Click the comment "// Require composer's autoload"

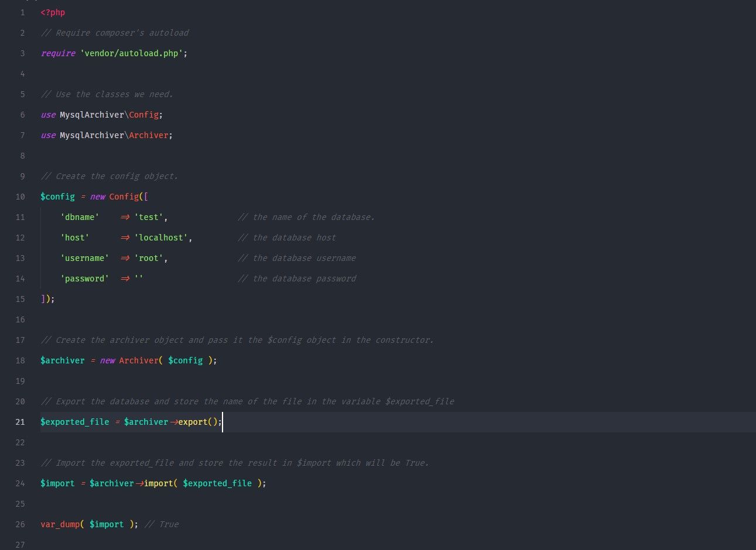point(115,33)
